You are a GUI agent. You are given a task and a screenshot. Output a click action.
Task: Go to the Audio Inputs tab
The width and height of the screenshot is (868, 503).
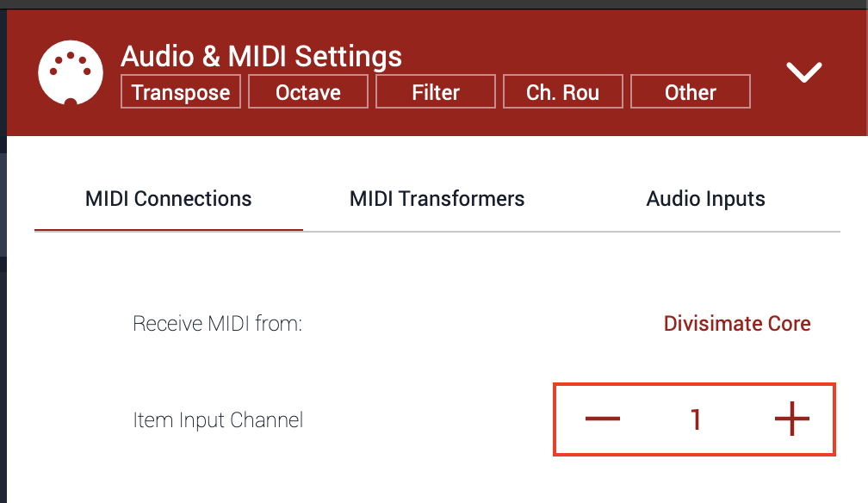click(x=705, y=199)
